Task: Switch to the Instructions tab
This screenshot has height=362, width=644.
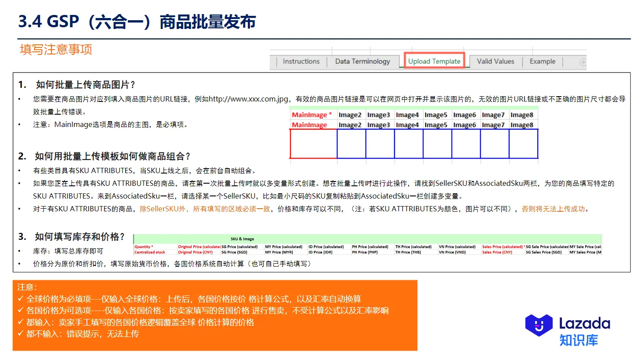Action: coord(301,61)
